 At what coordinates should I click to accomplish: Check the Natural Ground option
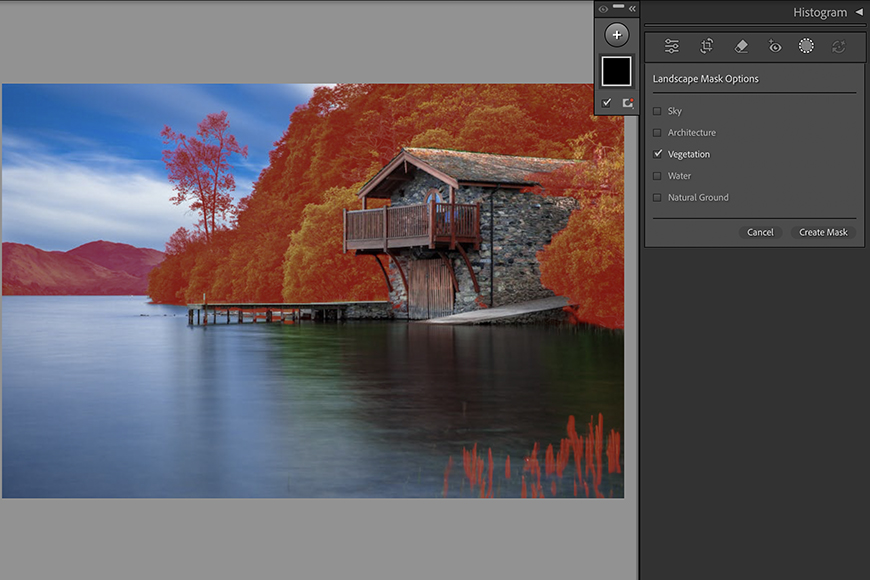click(658, 198)
